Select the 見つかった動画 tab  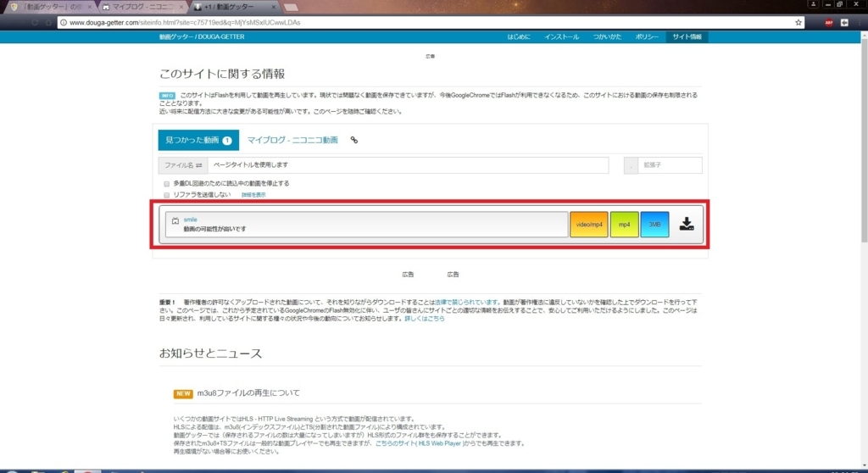[x=198, y=140]
